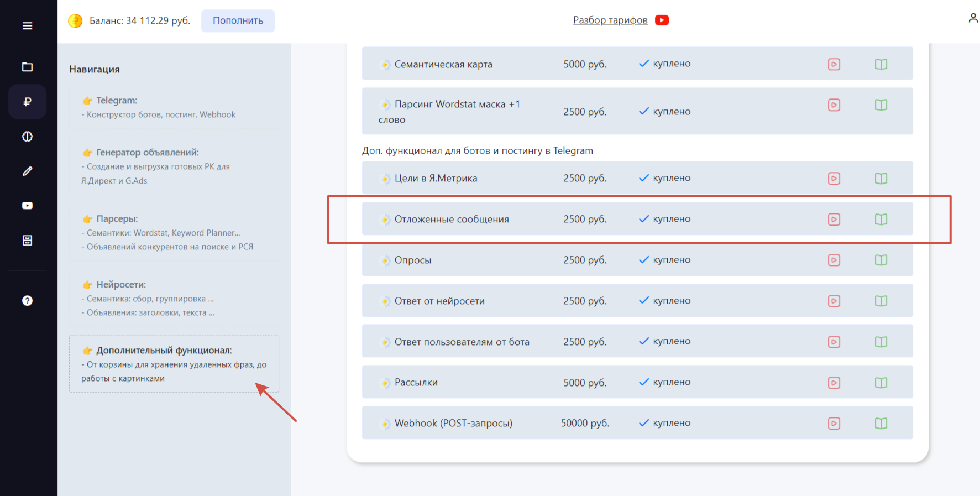Viewport: 980px width, 496px height.
Task: Click the Пополнить balance button
Action: [x=238, y=20]
